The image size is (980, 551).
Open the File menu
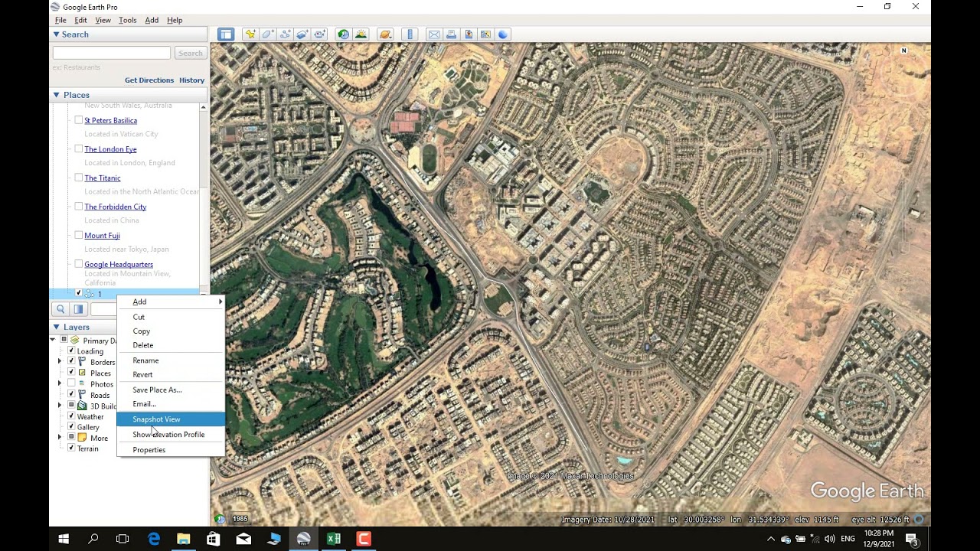(x=60, y=20)
